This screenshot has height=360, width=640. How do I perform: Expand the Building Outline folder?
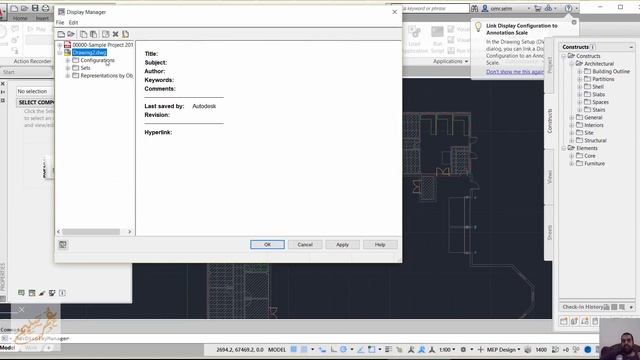pos(580,71)
